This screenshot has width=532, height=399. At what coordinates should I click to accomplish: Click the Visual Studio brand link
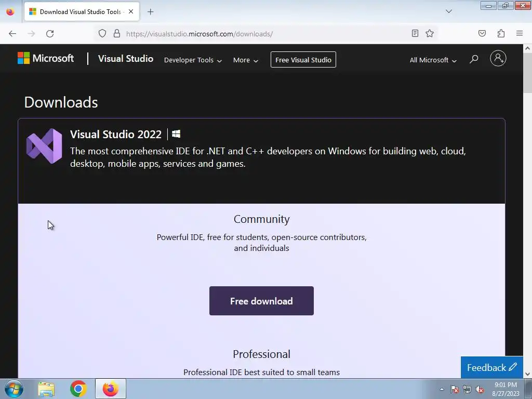coord(126,59)
